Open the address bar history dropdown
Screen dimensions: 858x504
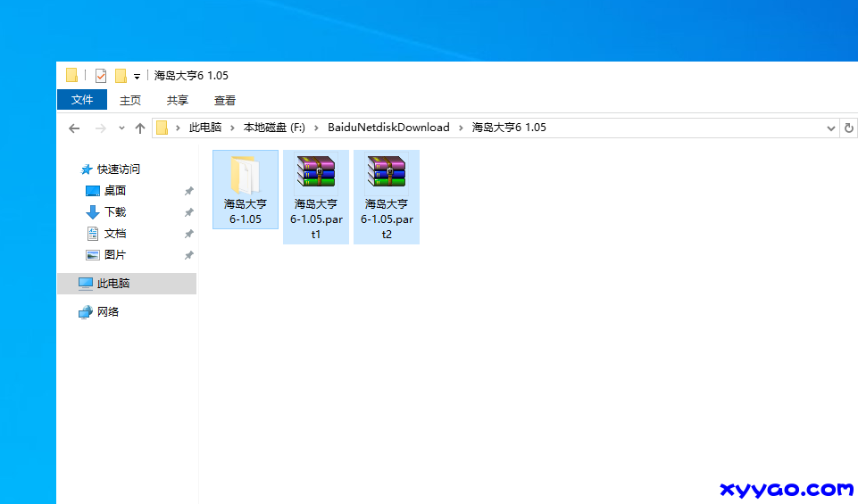coord(830,128)
